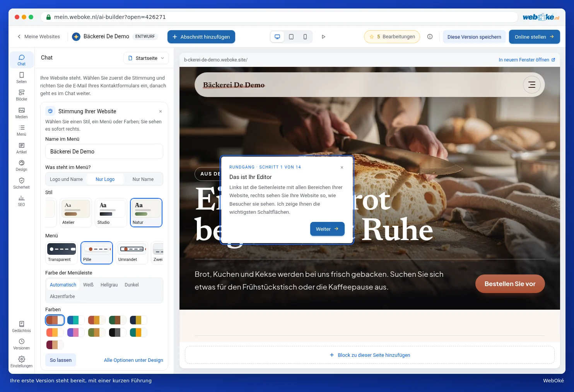Screen dimensions: 574x392
Task: Open the Menü sidebar panel
Action: pos(21,130)
